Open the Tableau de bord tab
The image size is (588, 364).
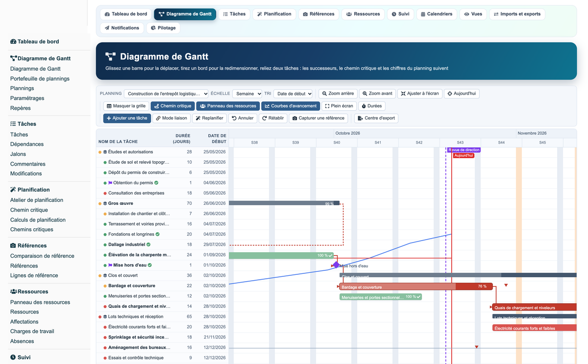126,14
